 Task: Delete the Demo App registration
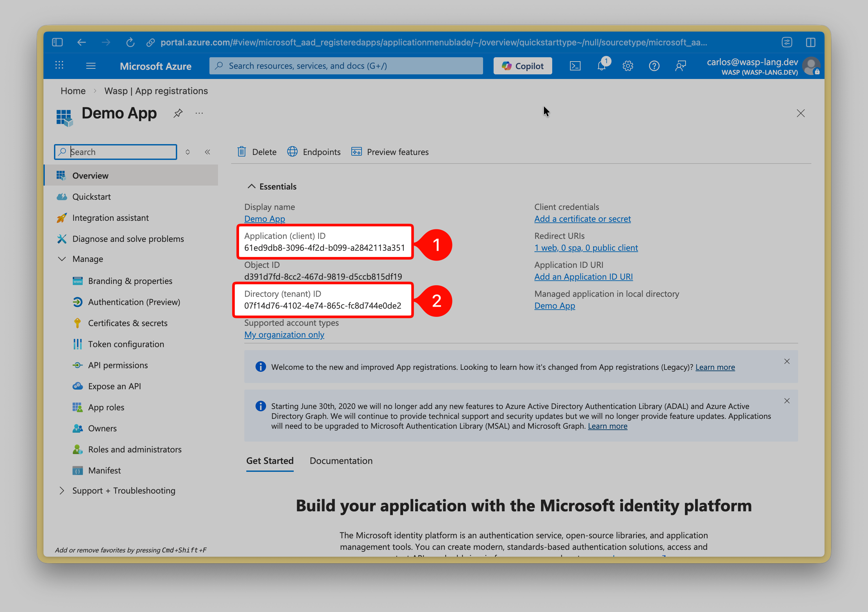[256, 152]
